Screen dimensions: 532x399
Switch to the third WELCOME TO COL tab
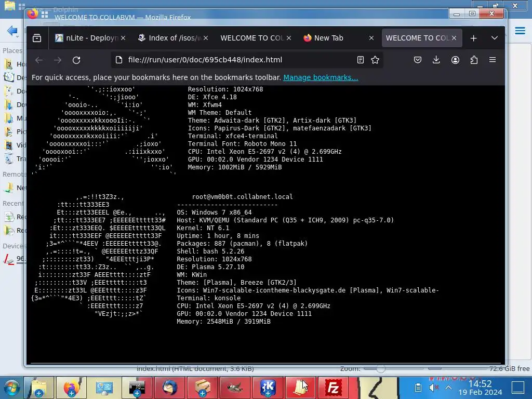click(252, 38)
